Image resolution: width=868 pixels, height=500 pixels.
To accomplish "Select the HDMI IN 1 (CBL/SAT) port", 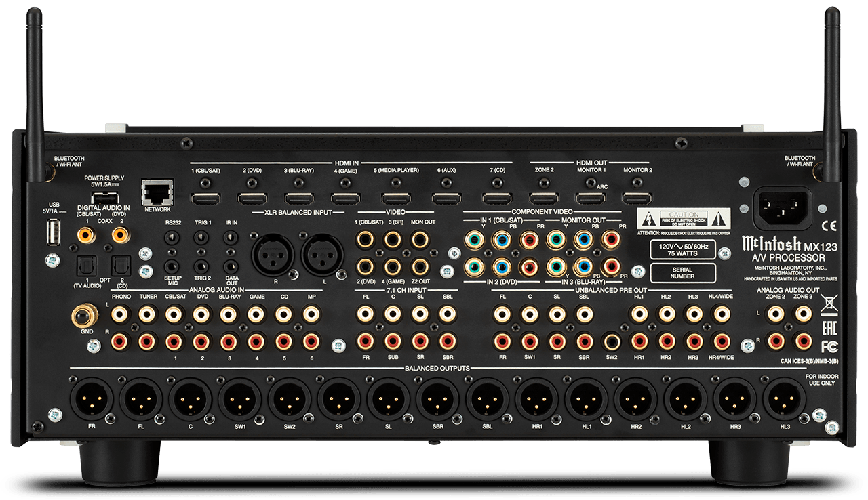I will click(x=205, y=199).
